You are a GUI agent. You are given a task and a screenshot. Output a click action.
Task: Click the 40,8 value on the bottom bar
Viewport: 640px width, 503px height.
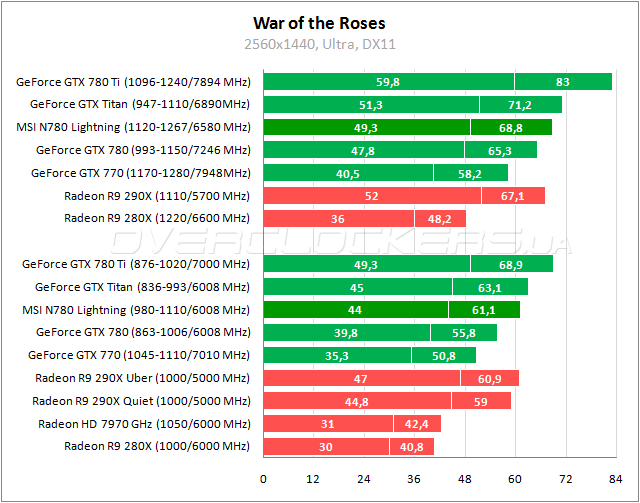(x=411, y=447)
